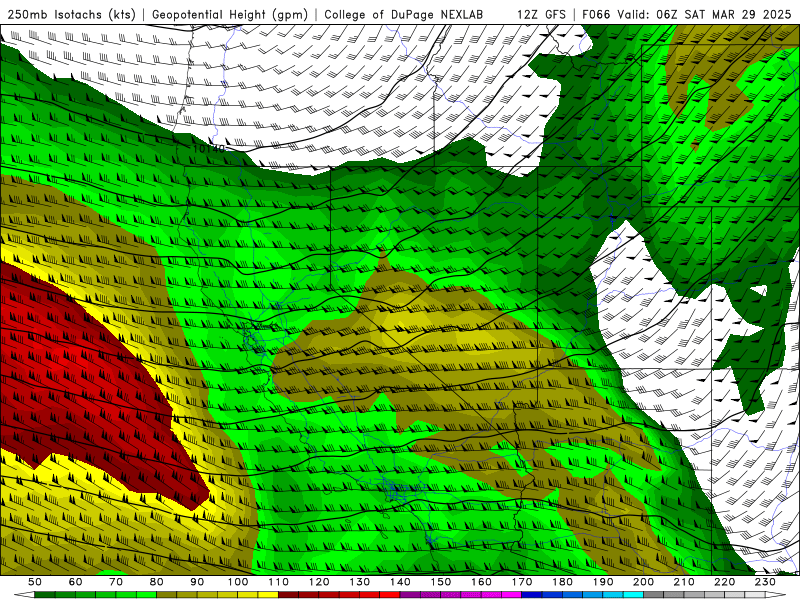Click the "College of DuPage NEXLAB" header text
Image resolution: width=800 pixels, height=600 pixels.
pos(404,15)
